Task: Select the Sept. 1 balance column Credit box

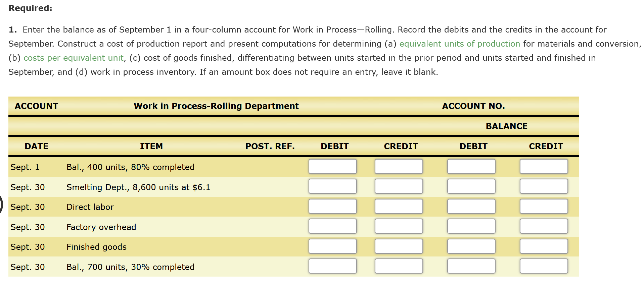Action: click(544, 167)
